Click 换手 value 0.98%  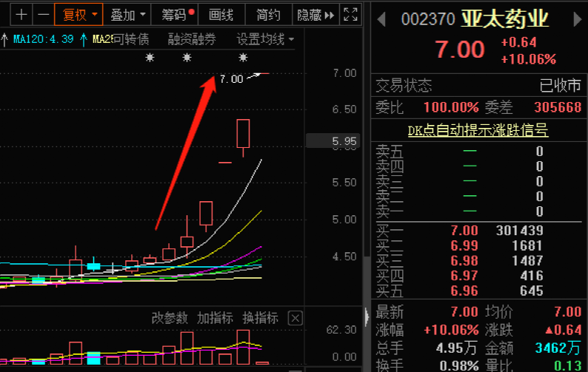point(459,365)
